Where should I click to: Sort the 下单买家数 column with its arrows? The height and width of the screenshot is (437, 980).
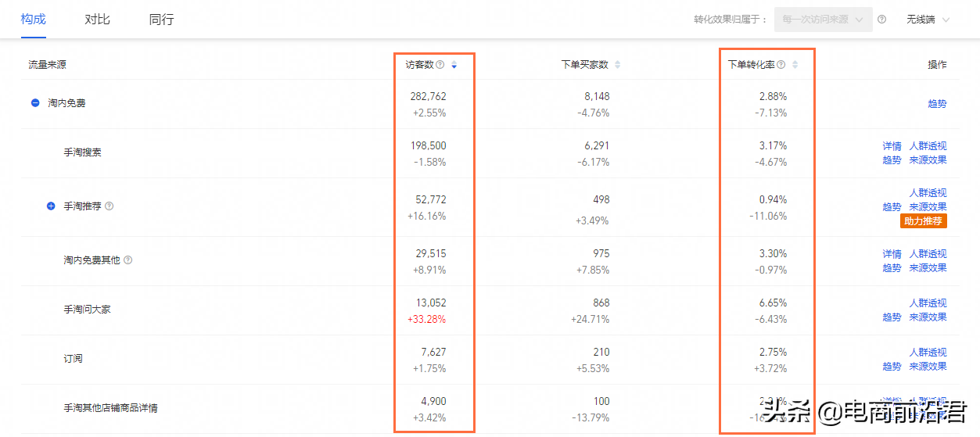[x=617, y=65]
